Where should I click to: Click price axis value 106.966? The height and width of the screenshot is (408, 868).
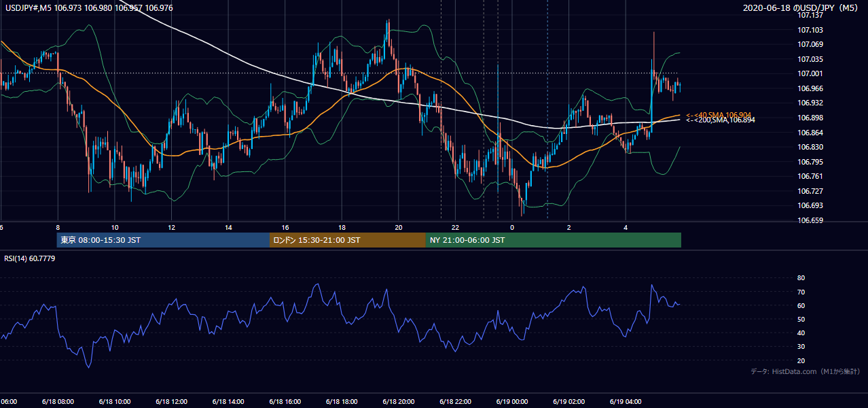point(810,88)
